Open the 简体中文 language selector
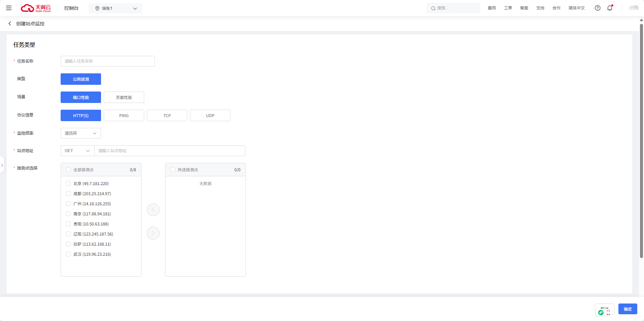This screenshot has width=644, height=321. 577,8
